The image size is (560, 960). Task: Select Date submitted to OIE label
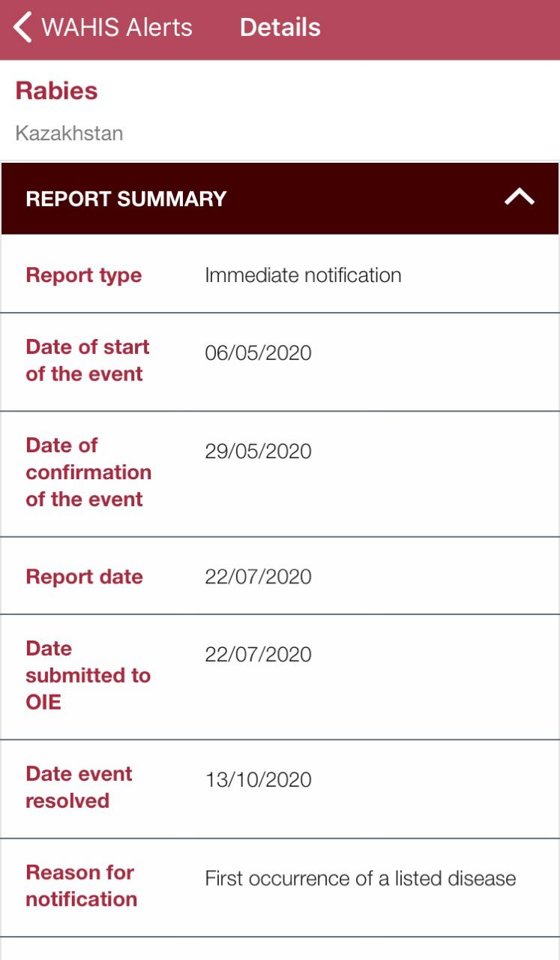pyautogui.click(x=88, y=675)
